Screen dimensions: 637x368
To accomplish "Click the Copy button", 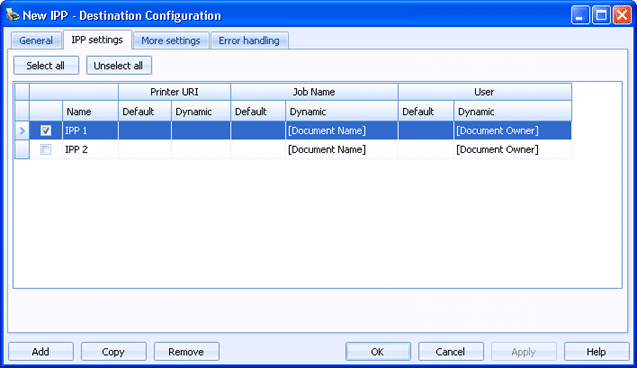I will [113, 351].
